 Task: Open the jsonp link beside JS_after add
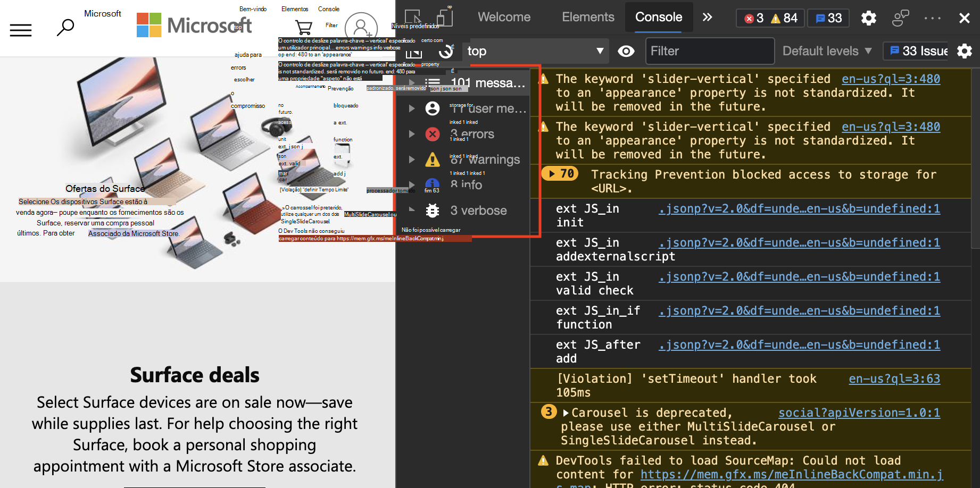tap(799, 345)
